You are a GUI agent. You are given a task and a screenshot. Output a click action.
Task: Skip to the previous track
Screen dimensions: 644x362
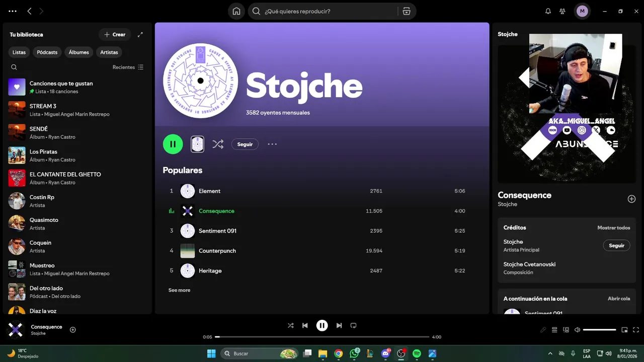coord(305,325)
